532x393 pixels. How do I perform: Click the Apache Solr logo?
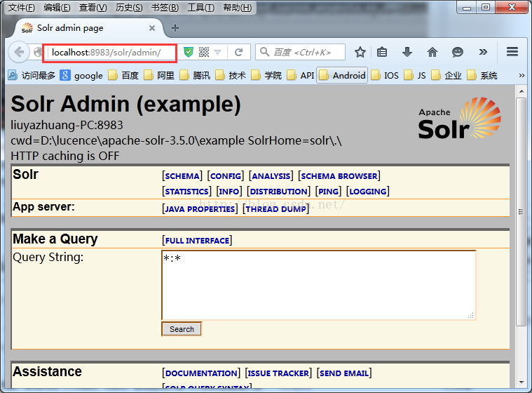460,118
